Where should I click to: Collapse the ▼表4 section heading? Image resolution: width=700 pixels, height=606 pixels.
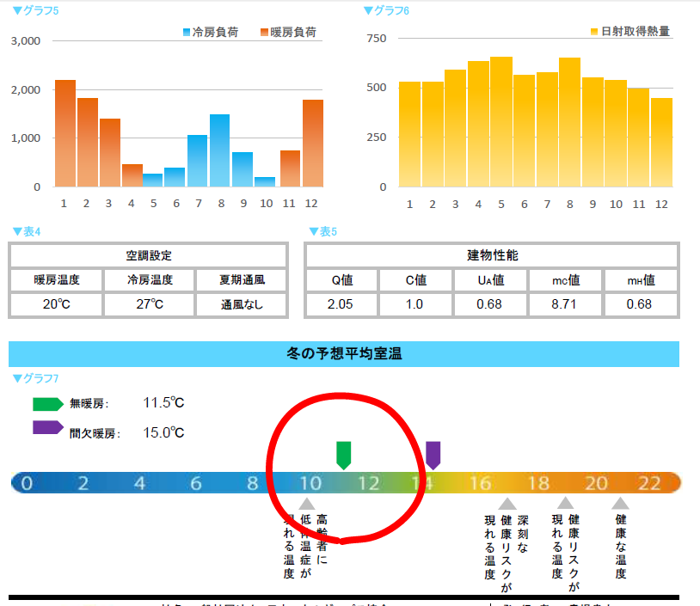tap(27, 232)
